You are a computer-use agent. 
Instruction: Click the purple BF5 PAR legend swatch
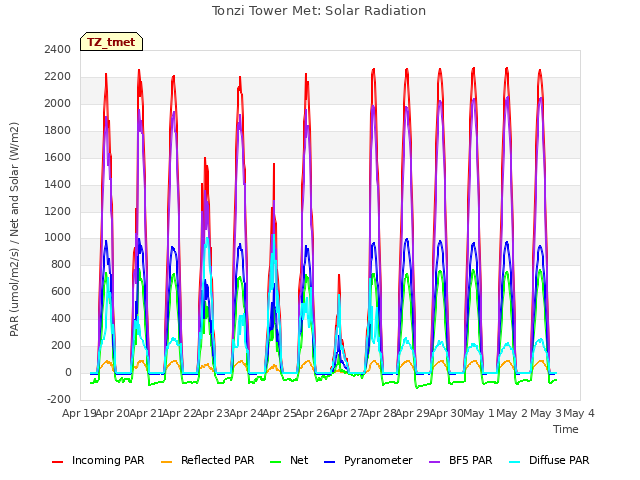point(435,462)
